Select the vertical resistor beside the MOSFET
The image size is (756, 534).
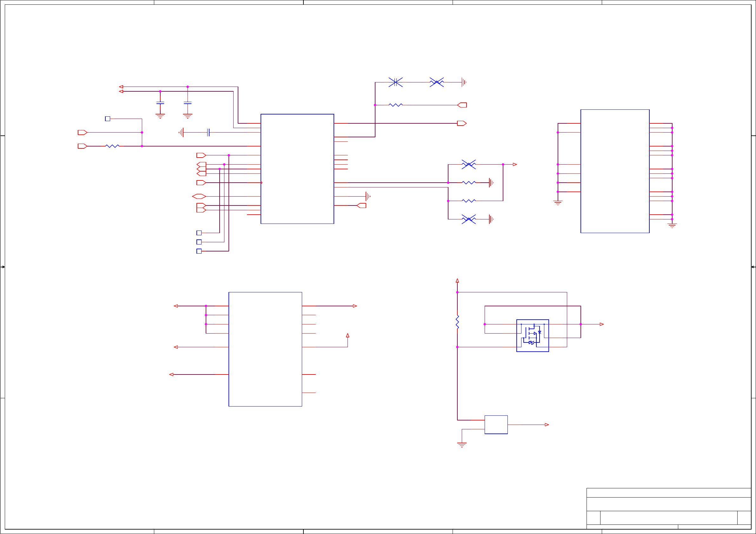coord(457,322)
